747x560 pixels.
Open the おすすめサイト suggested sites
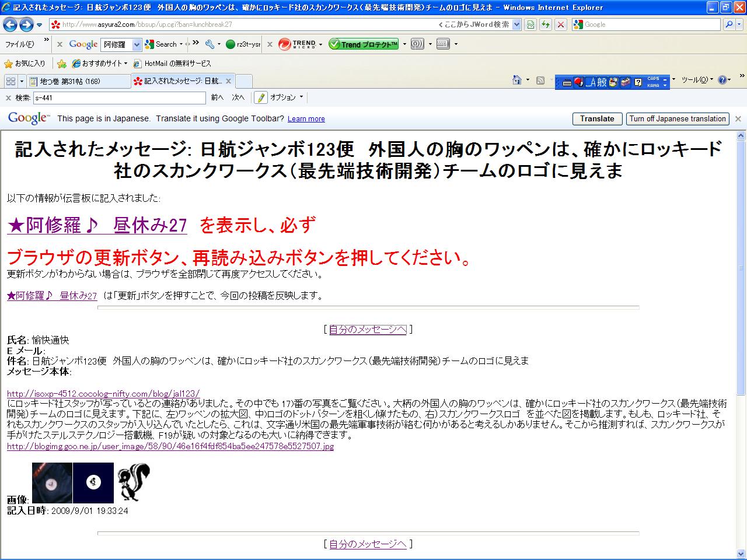pos(100,64)
